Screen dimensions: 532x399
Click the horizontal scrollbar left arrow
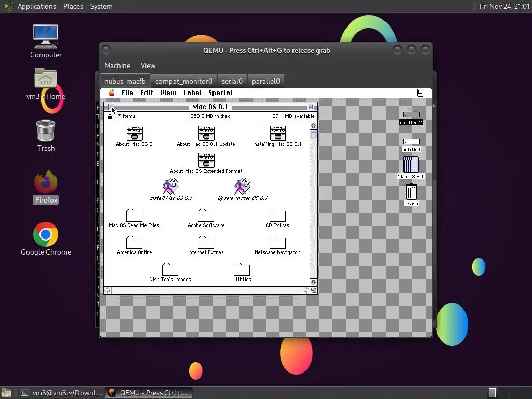tap(108, 290)
